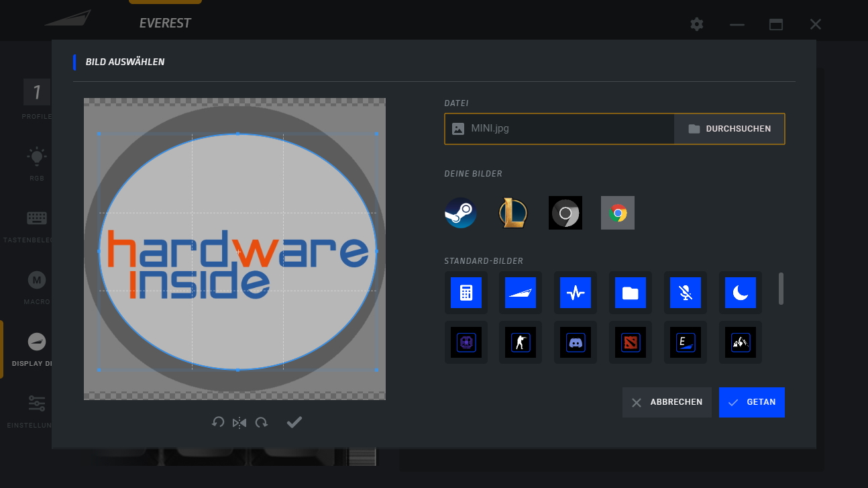The image size is (868, 488).
Task: Choose the calculator standard image
Action: (x=466, y=293)
